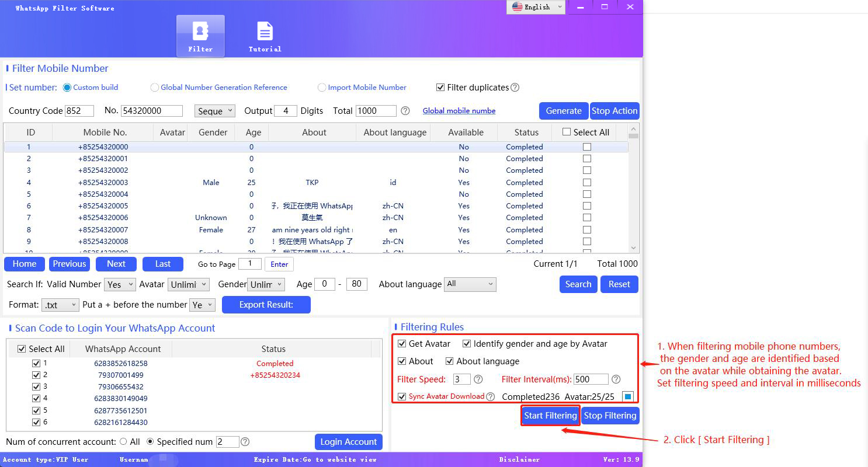Click the US flag language icon
Image resolution: width=868 pixels, height=467 pixels.
point(517,7)
